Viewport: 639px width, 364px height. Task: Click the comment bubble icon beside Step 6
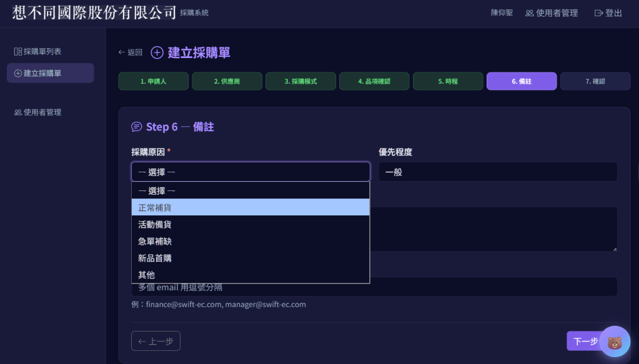pyautogui.click(x=137, y=127)
